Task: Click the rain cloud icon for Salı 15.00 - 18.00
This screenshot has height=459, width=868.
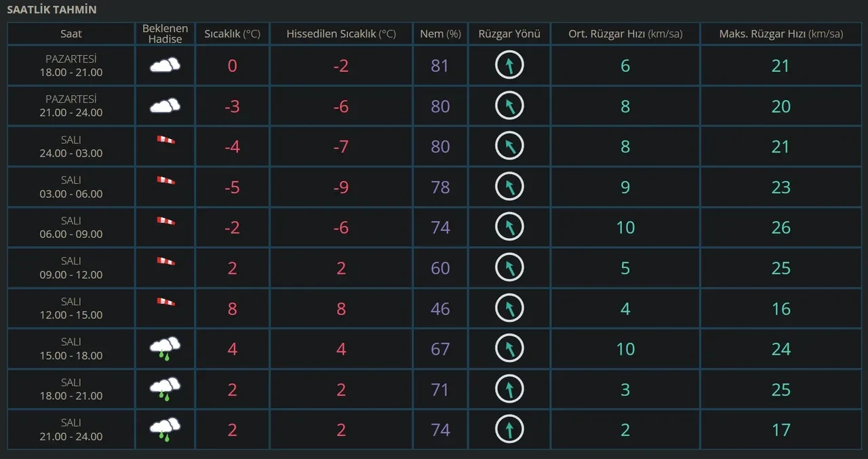Action: 165,348
